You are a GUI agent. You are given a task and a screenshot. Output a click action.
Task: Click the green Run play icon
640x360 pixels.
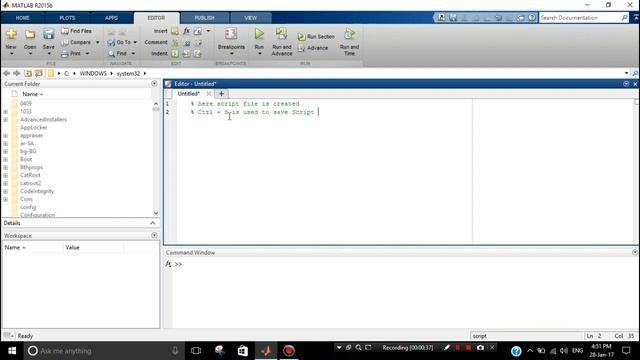click(x=259, y=34)
